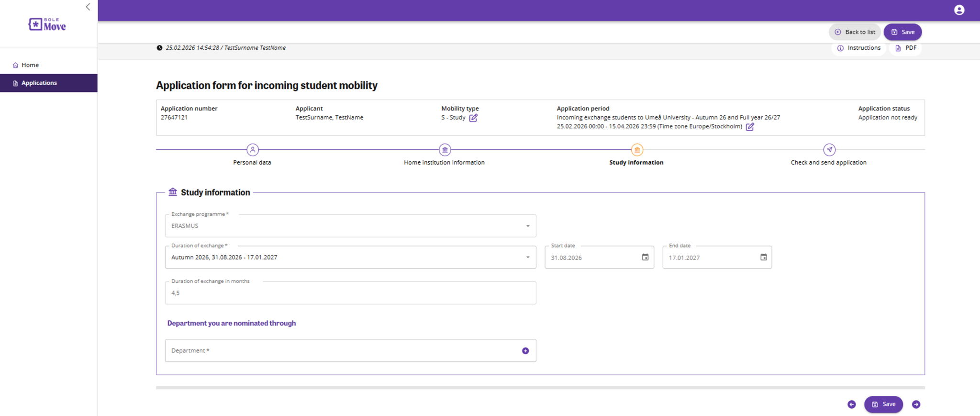Open the End date calendar picker
This screenshot has height=416, width=980.
pyautogui.click(x=763, y=258)
